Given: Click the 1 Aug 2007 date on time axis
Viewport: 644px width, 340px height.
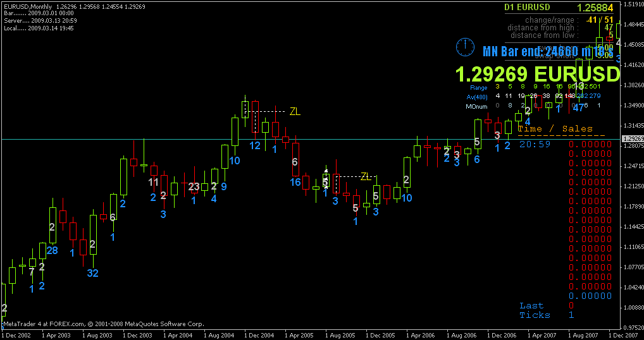Looking at the screenshot, I should pyautogui.click(x=584, y=335).
